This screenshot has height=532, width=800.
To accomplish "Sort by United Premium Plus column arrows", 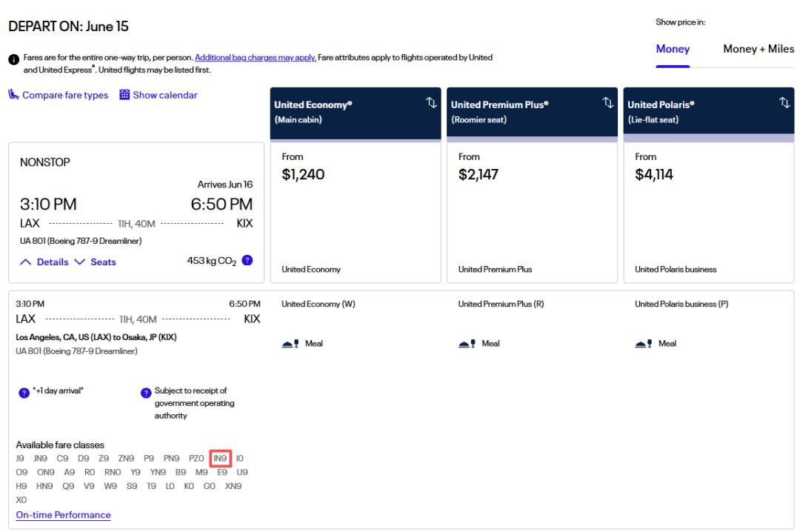I will (x=608, y=103).
